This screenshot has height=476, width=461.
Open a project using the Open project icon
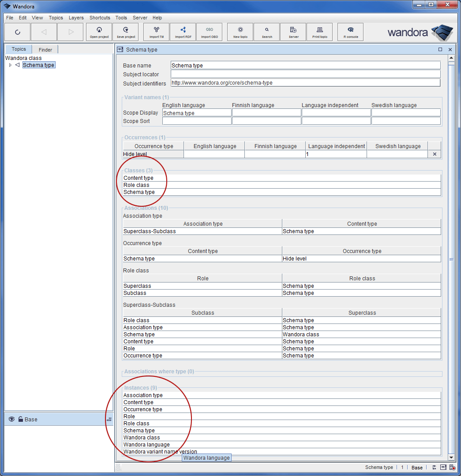point(99,32)
